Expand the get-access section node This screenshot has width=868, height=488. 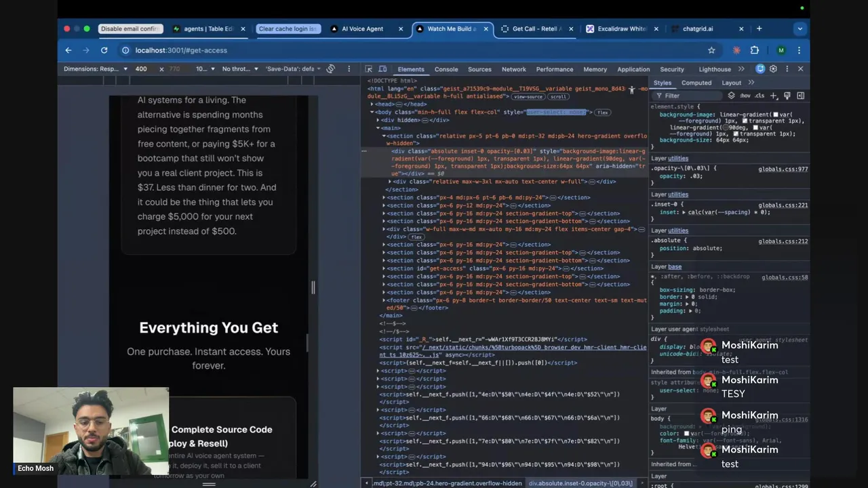click(384, 268)
